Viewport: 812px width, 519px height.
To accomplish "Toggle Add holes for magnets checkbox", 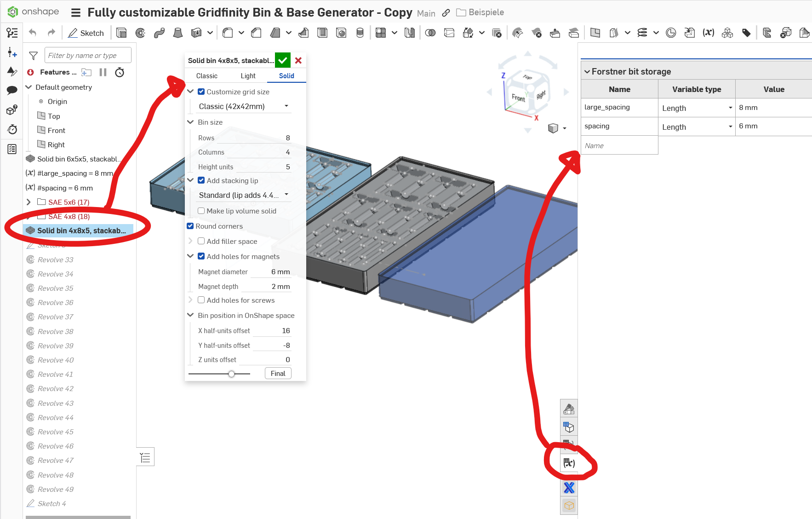I will click(201, 256).
